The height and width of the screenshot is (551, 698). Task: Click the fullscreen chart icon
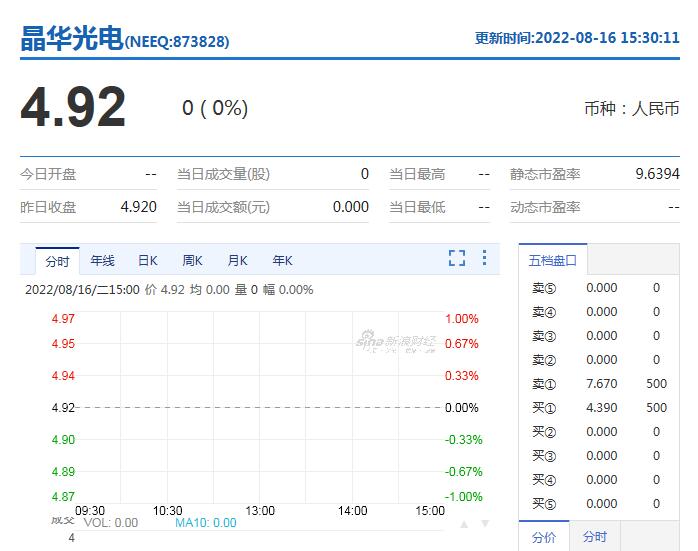tap(457, 259)
